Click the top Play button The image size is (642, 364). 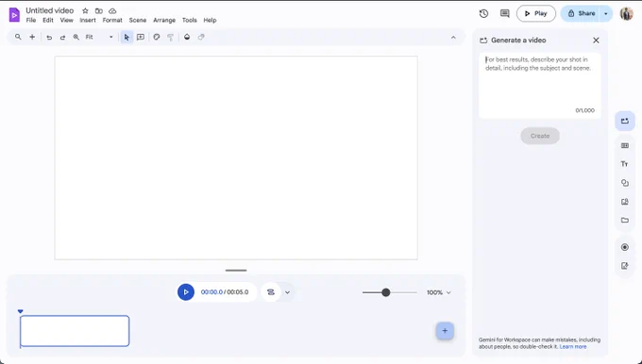pos(536,13)
